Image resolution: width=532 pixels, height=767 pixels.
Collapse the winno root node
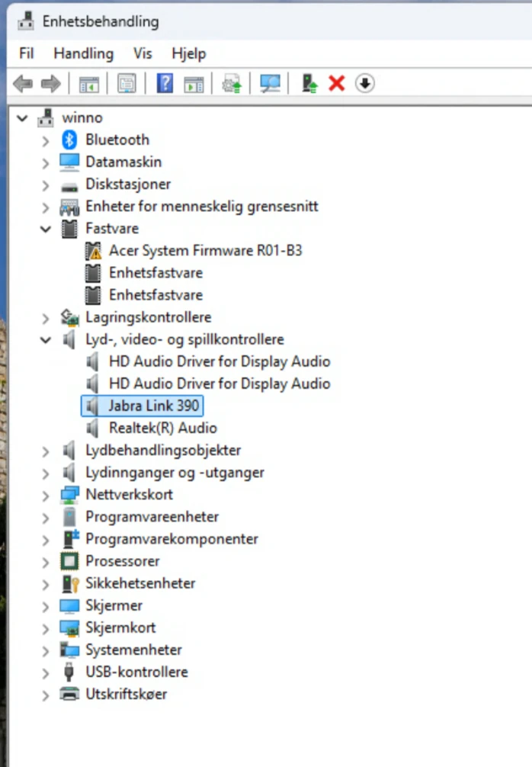tap(22, 118)
